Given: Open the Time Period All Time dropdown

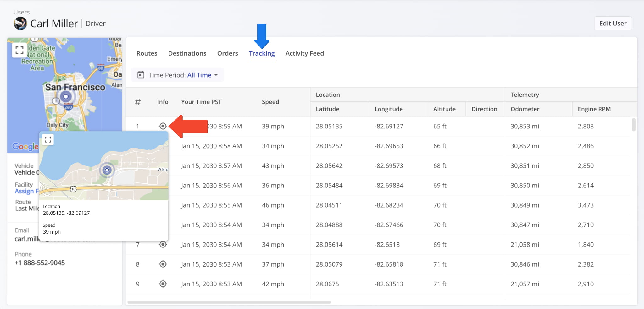Looking at the screenshot, I should pyautogui.click(x=202, y=75).
